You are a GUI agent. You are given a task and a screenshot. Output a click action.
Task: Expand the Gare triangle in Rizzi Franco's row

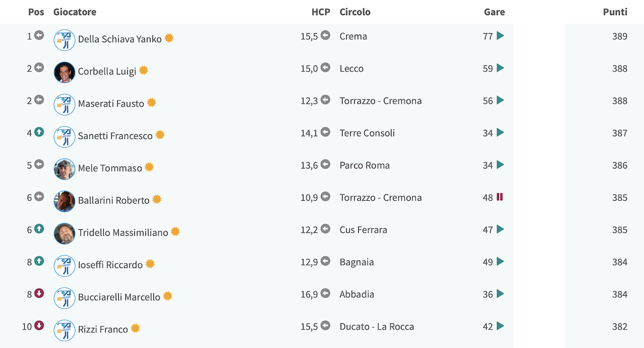click(x=500, y=326)
